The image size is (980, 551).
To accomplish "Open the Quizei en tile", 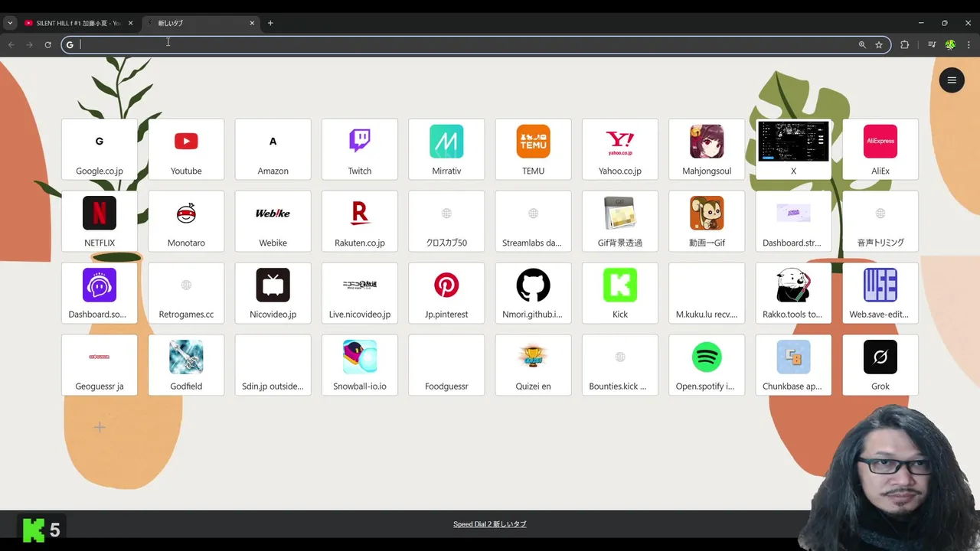I will [534, 365].
